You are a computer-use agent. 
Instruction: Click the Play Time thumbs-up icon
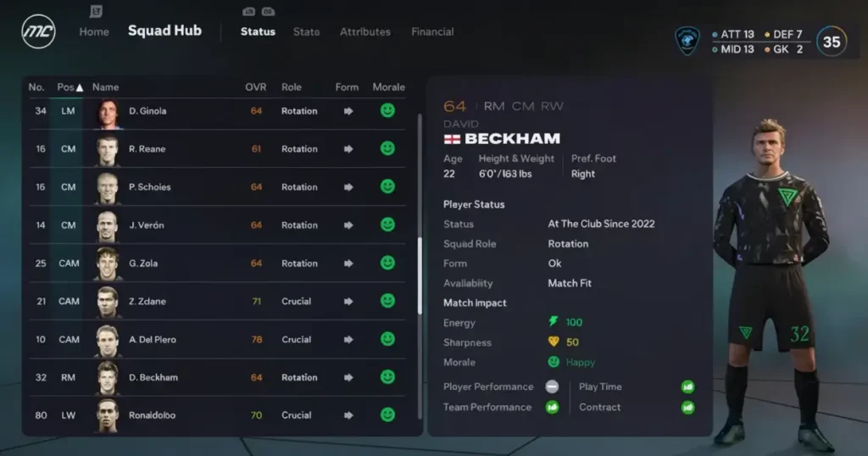click(687, 386)
